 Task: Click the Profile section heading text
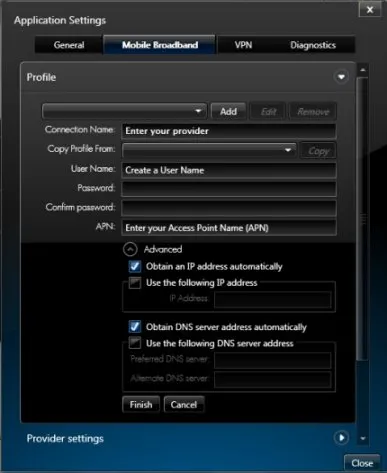pos(41,77)
